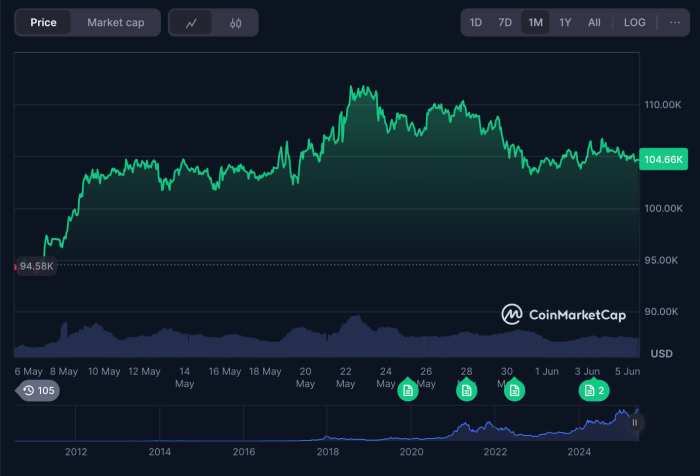Image resolution: width=700 pixels, height=476 pixels.
Task: Toggle the LOG scale option
Action: point(634,22)
